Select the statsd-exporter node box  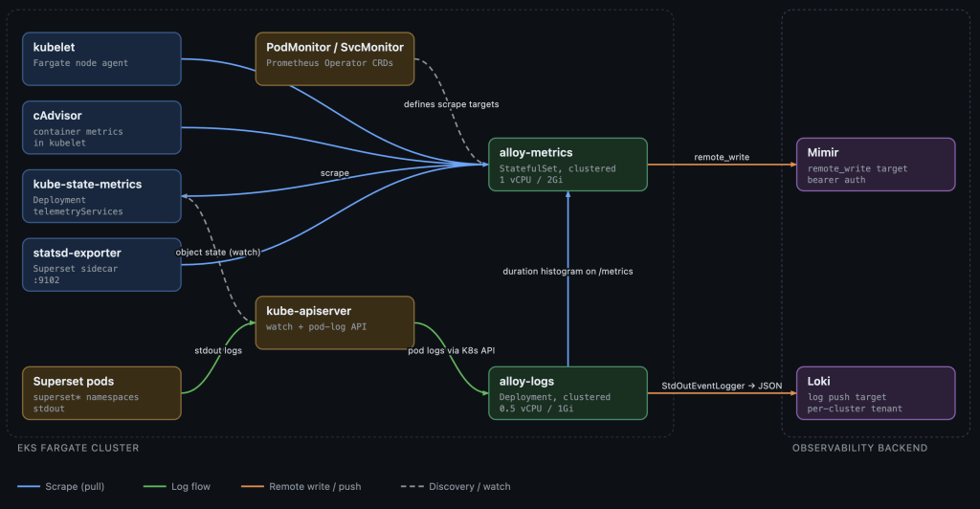coord(101,265)
